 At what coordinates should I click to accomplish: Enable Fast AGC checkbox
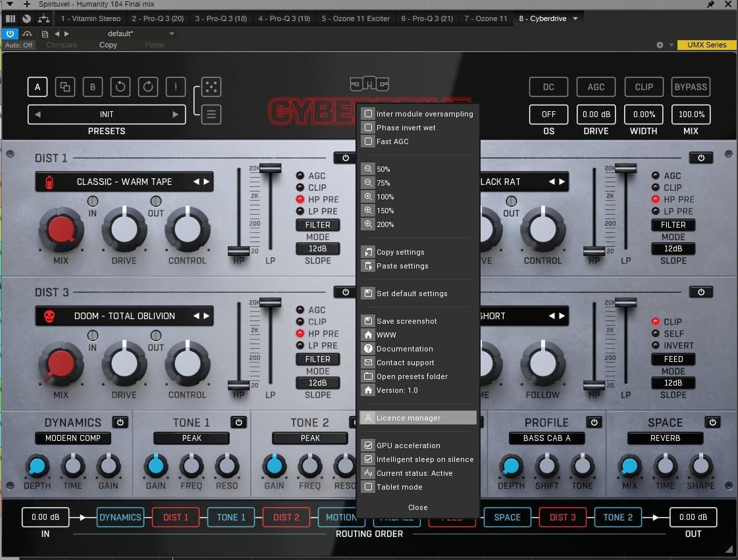(369, 141)
